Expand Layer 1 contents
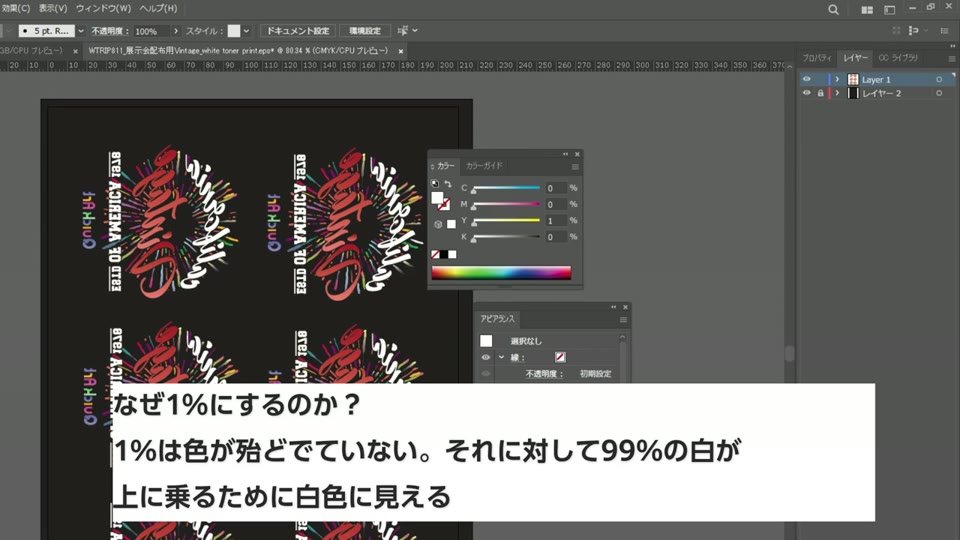 click(837, 80)
